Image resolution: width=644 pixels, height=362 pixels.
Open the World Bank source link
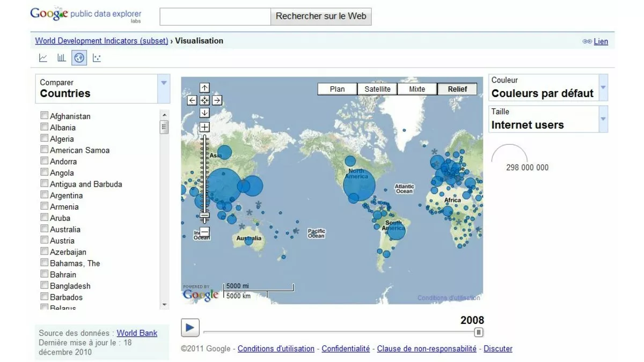(x=137, y=333)
